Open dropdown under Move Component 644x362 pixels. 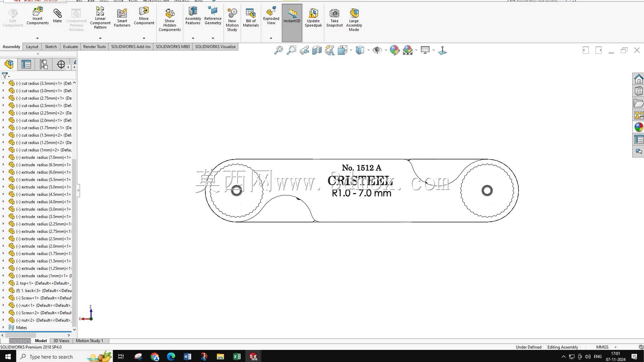(x=144, y=38)
